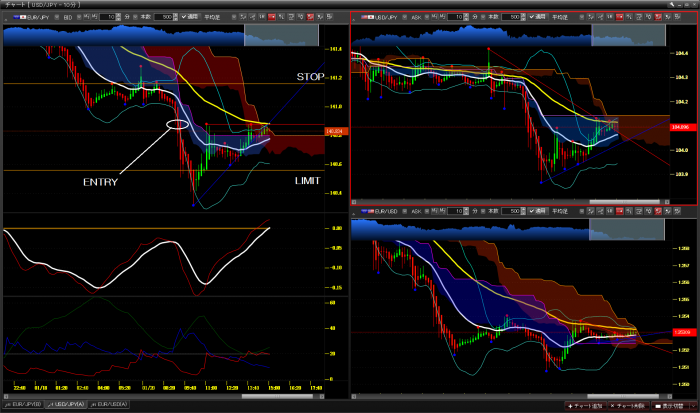Open the 平均足 chart type dropdown in EUR/USD toolbar

pyautogui.click(x=582, y=211)
